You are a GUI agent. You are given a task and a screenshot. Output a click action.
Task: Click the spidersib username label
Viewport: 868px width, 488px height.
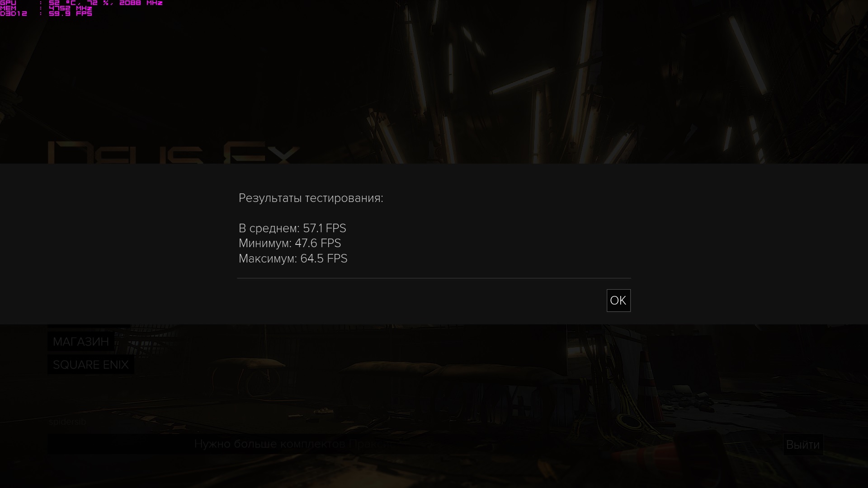coord(67,422)
